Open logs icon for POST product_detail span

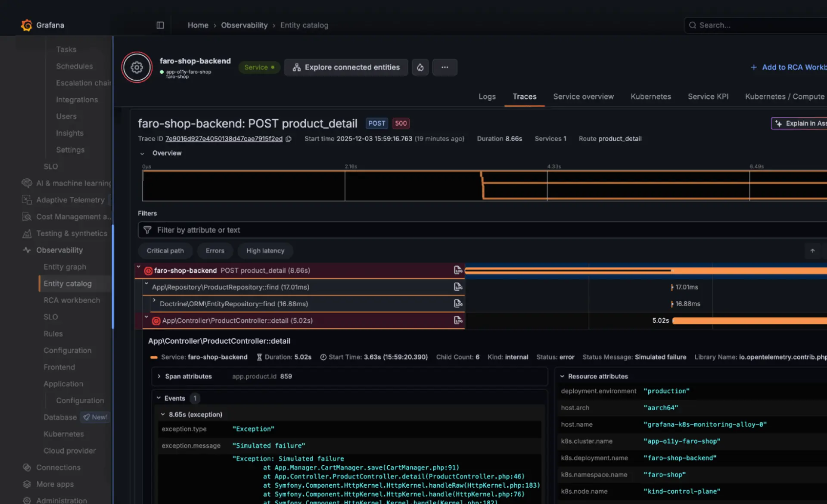coord(458,270)
